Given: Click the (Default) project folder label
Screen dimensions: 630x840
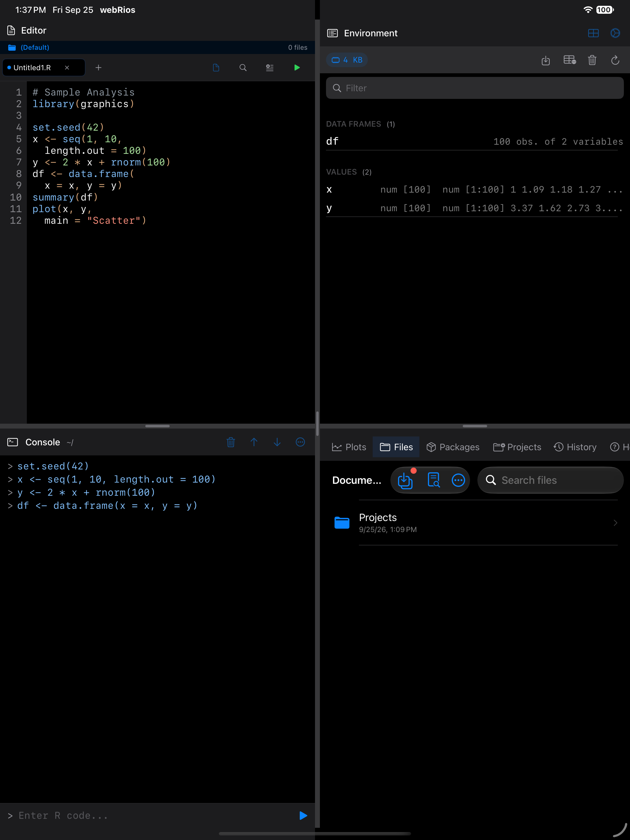Looking at the screenshot, I should [35, 48].
